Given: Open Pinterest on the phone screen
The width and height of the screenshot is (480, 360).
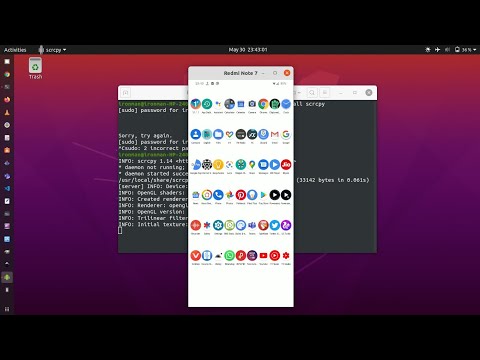Looking at the screenshot, I should click(x=241, y=195).
